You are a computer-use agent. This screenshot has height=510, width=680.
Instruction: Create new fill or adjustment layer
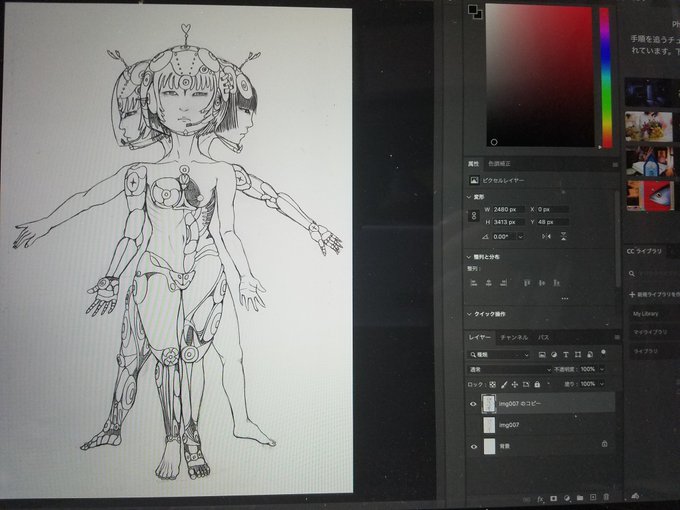point(567,498)
